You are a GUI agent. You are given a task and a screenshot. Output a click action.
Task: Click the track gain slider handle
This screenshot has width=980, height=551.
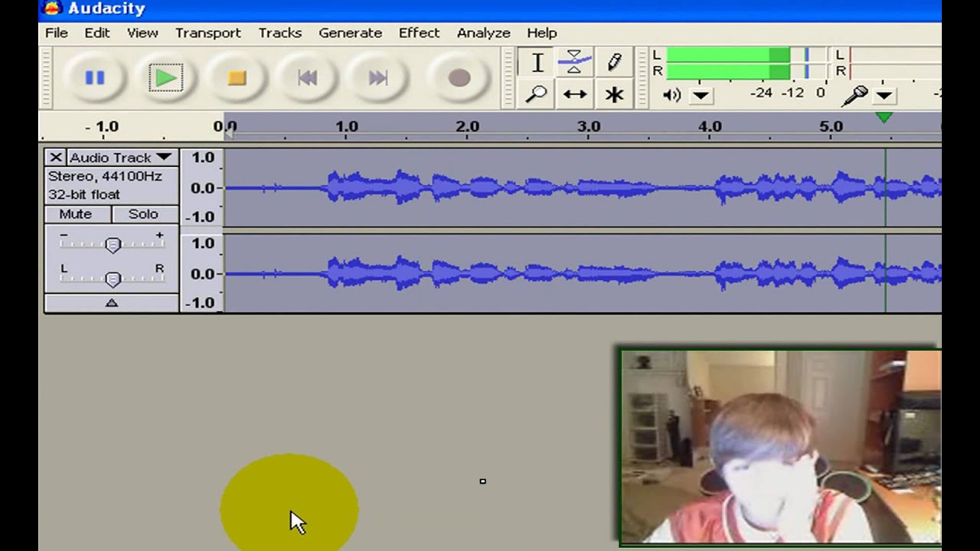click(x=113, y=245)
